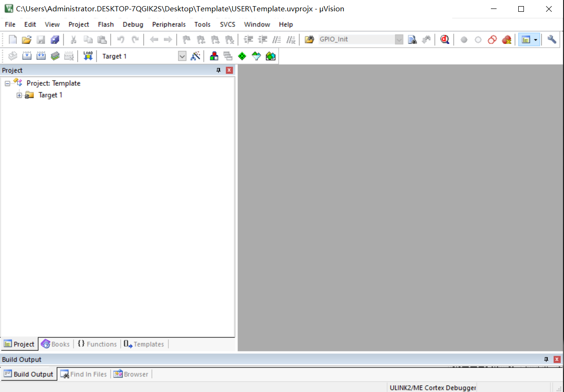
Task: Click the Save All icon
Action: [x=55, y=40]
